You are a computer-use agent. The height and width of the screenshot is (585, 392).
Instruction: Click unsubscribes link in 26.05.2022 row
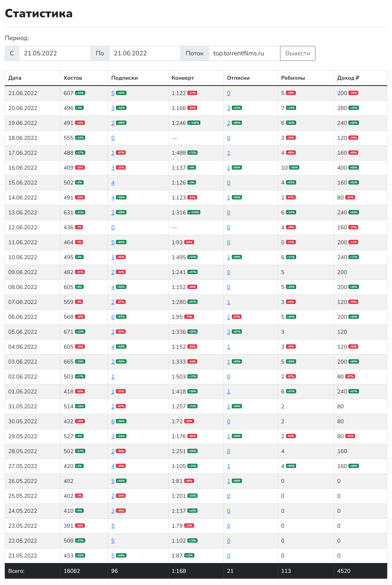[228, 481]
